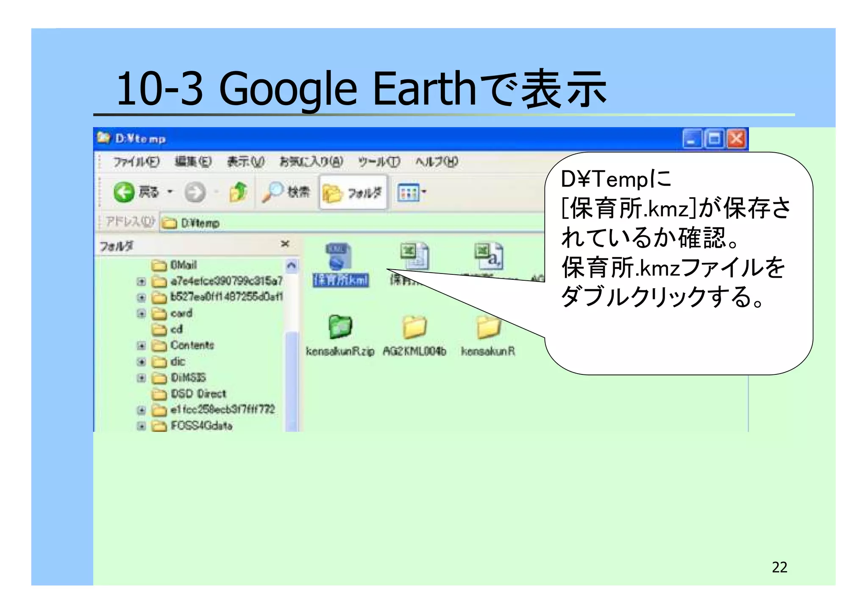Screen dimensions: 868x614
Task: Select the kensakunR folder icon
Action: click(489, 327)
